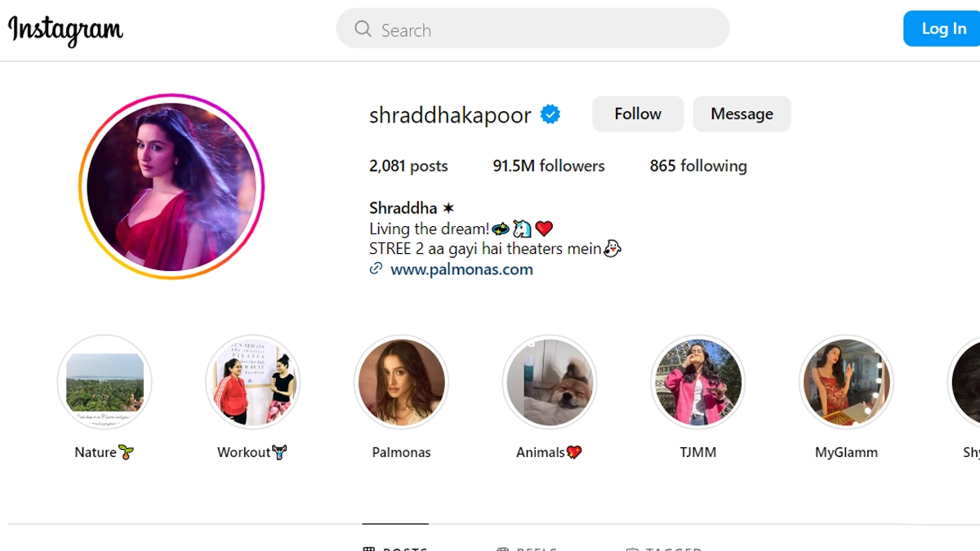View the profile picture story
Viewport: 980px width, 551px height.
[x=171, y=187]
